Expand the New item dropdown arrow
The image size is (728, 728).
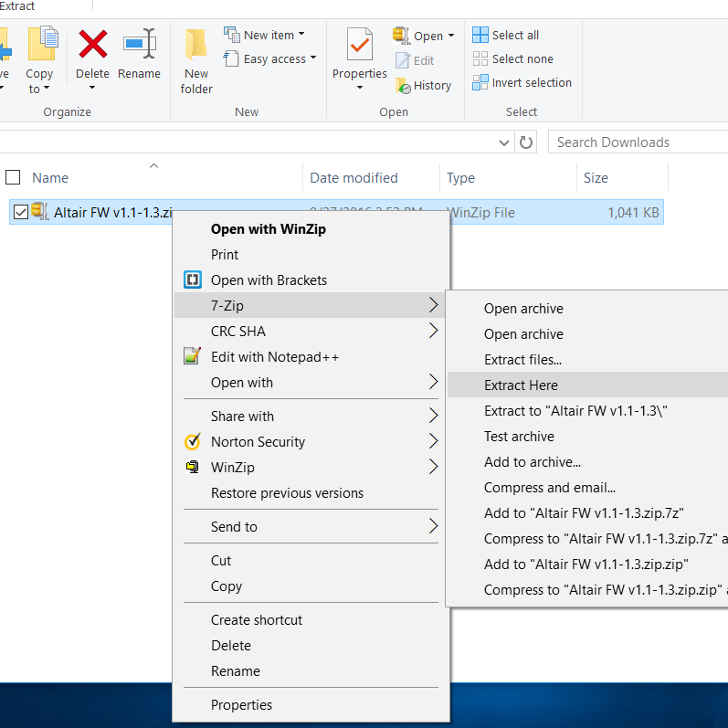point(301,34)
